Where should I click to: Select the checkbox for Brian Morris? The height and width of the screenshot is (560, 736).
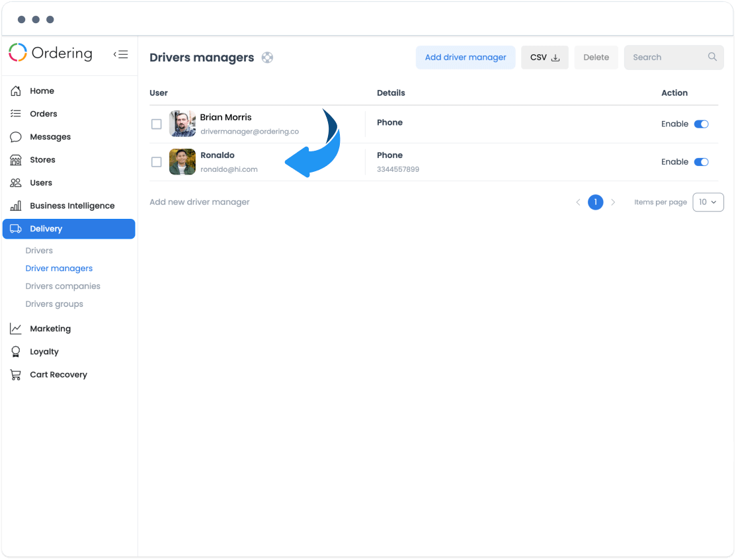click(156, 124)
